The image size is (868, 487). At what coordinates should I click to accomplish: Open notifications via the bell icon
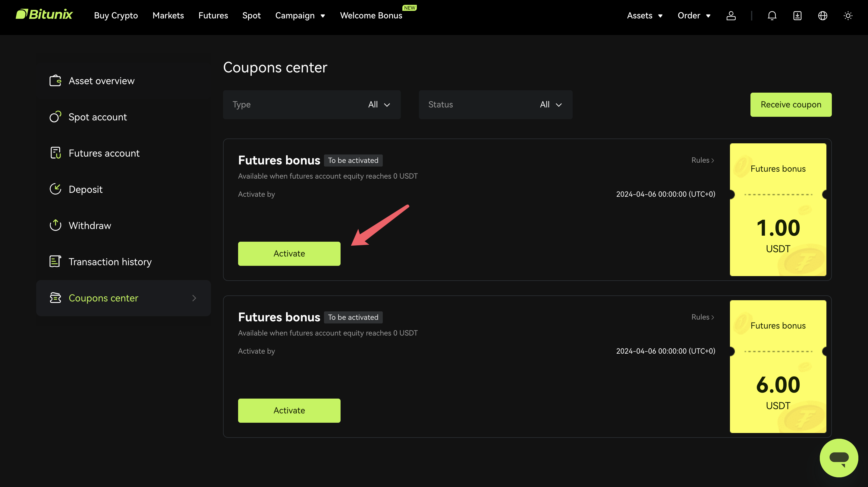pos(772,15)
